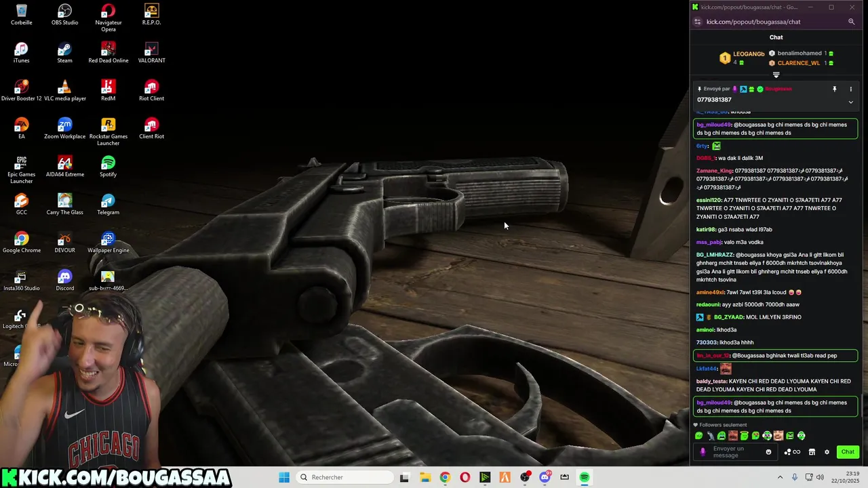
Task: Click the volume icon in system tray
Action: 820,477
